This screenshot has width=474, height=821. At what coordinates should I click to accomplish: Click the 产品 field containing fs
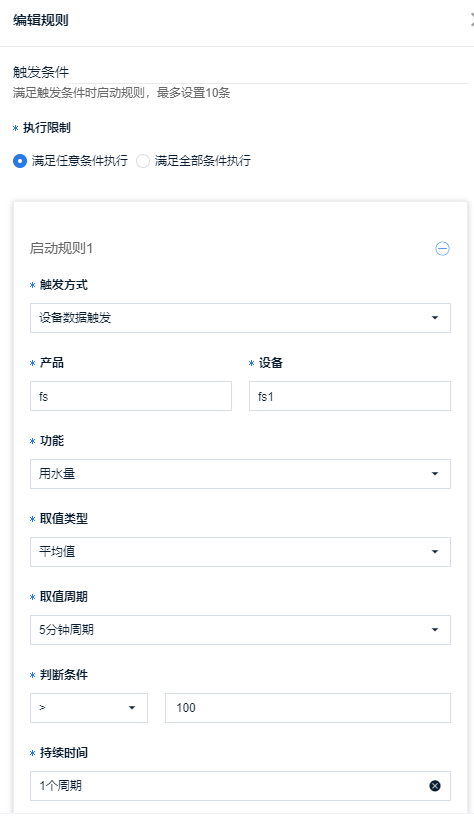[131, 396]
